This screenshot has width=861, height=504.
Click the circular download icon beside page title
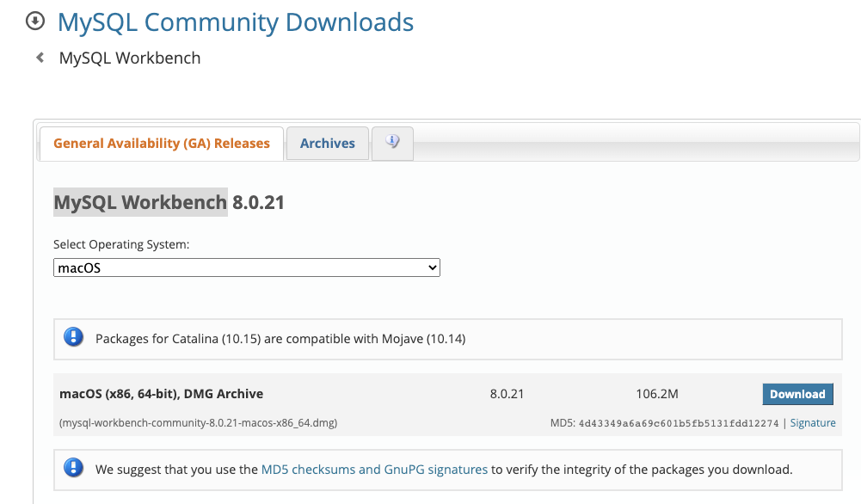pos(35,22)
